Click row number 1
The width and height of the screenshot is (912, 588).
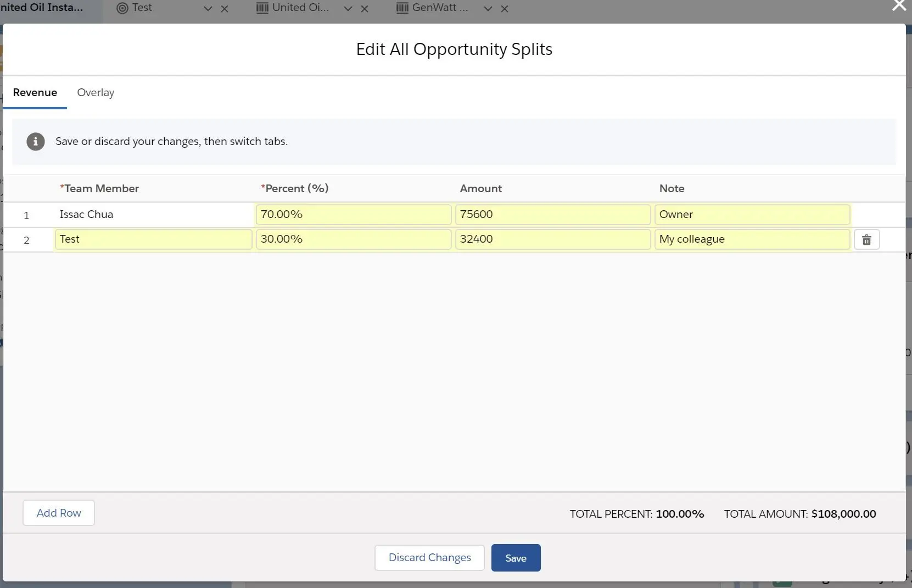26,216
